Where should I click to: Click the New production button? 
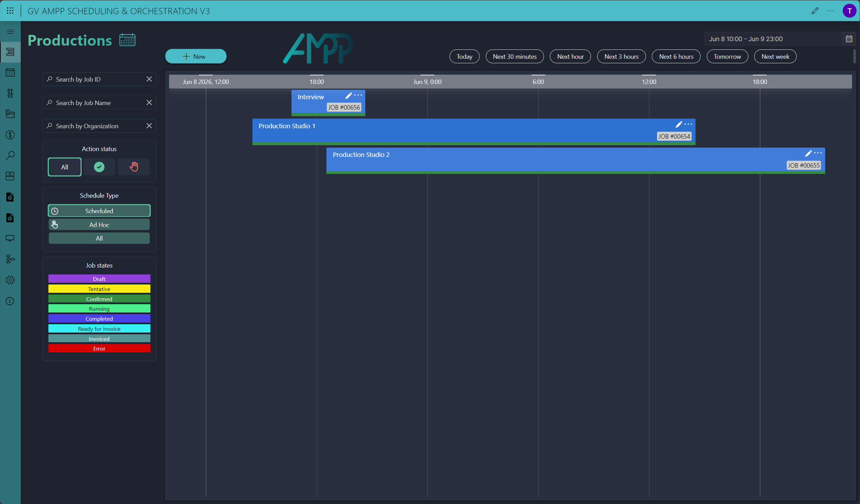pyautogui.click(x=196, y=56)
